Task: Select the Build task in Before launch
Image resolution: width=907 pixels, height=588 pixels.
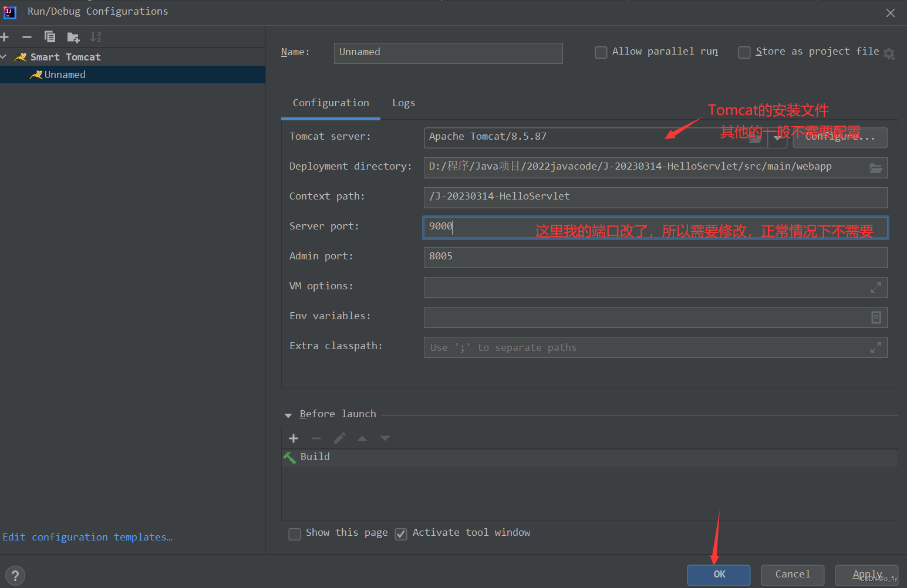Action: [x=589, y=458]
